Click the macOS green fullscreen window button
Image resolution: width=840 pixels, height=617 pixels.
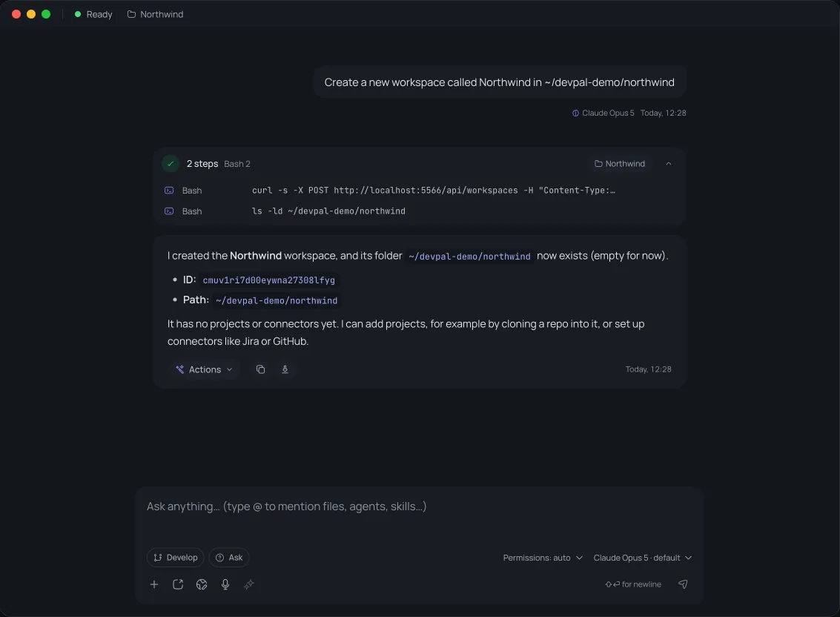pos(46,15)
